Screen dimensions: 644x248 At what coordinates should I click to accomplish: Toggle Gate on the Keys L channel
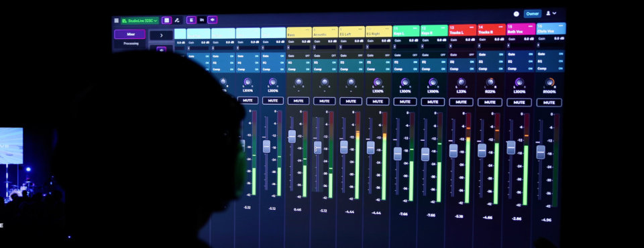pos(406,56)
